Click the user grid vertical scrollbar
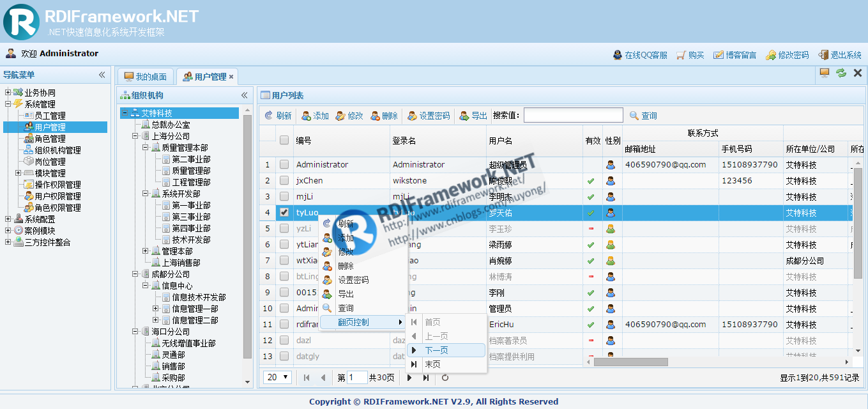Screen dimensions: 868x409 pos(858,224)
